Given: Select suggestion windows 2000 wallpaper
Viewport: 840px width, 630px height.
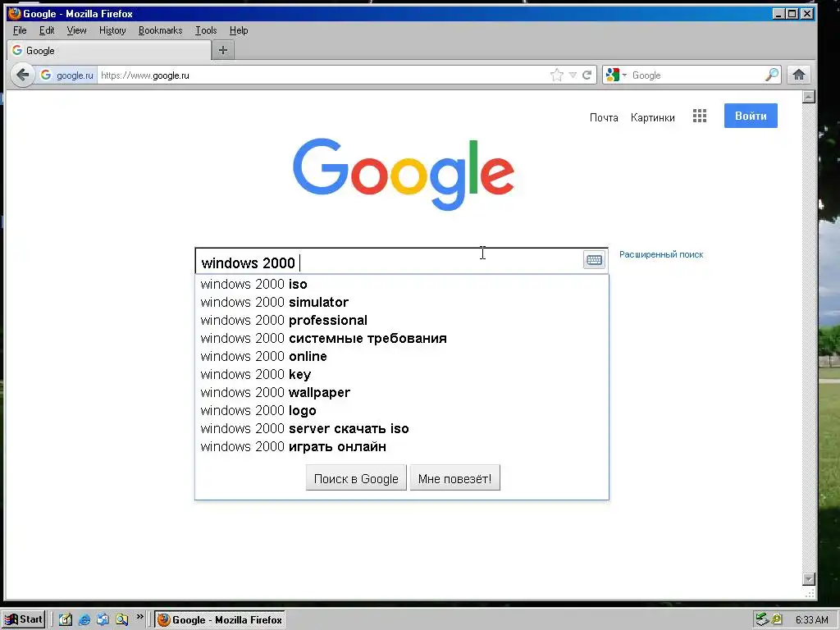Looking at the screenshot, I should (402, 393).
